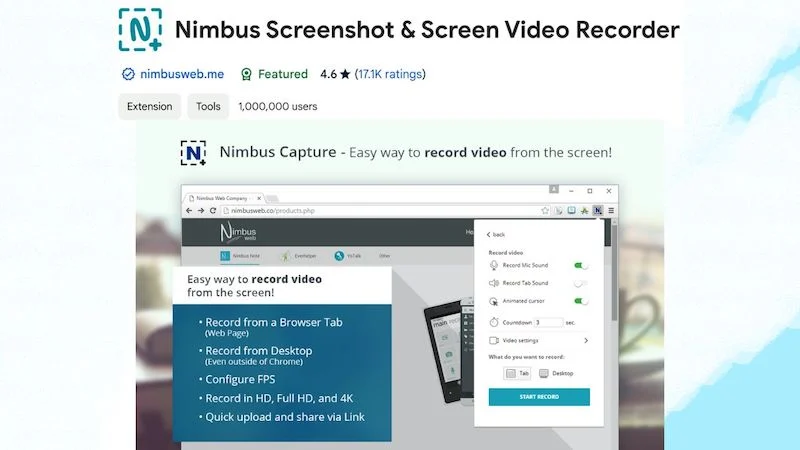Click 'Record in HD, Full HD, and 4K'
Image resolution: width=800 pixels, height=450 pixels.
point(279,398)
